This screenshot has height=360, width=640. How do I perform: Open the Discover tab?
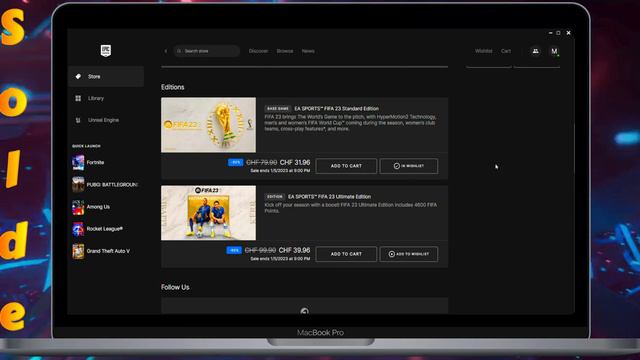258,51
